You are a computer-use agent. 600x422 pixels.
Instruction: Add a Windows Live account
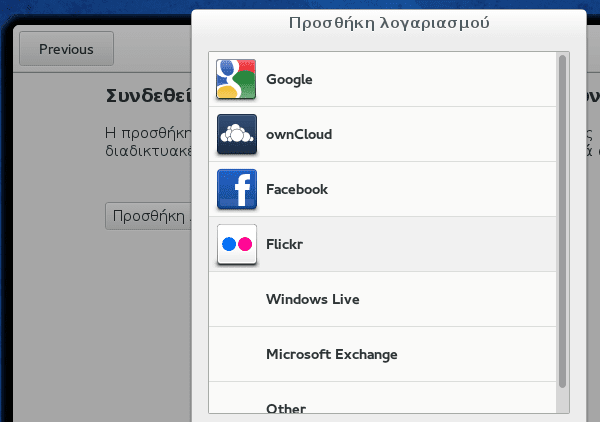(382, 299)
